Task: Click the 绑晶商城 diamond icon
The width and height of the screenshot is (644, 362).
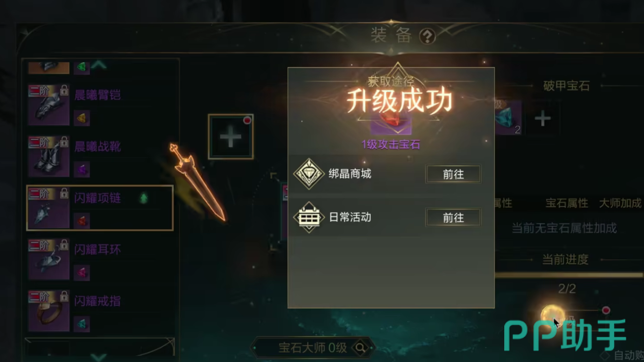Action: [309, 174]
